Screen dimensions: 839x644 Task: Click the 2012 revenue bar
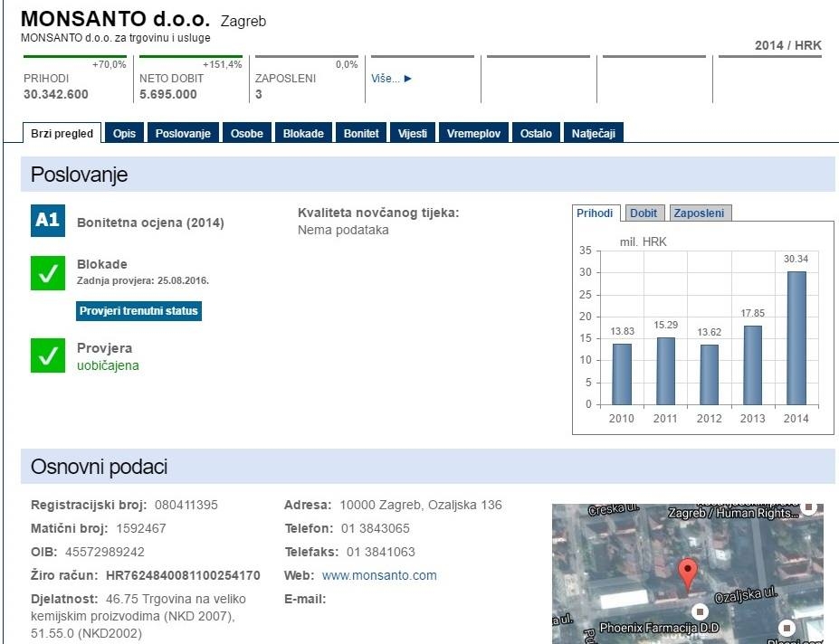click(710, 374)
